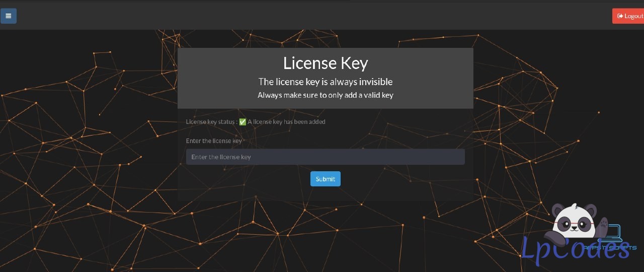Click the green checkmark status icon
644x272 pixels.
click(x=243, y=122)
